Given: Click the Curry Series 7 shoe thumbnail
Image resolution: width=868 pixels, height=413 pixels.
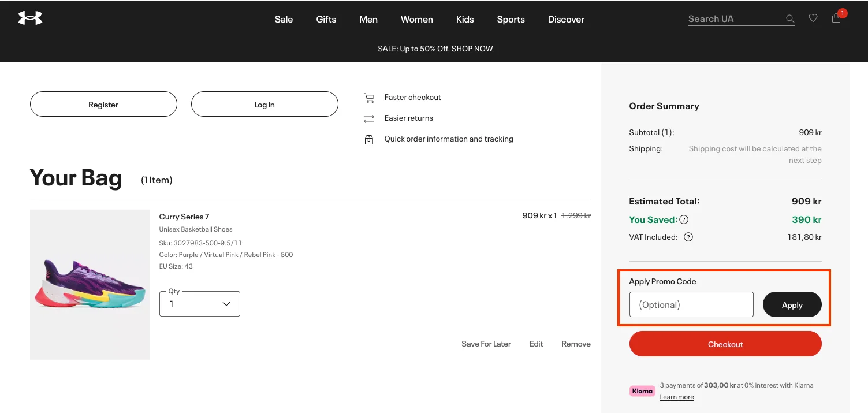Looking at the screenshot, I should pyautogui.click(x=90, y=284).
